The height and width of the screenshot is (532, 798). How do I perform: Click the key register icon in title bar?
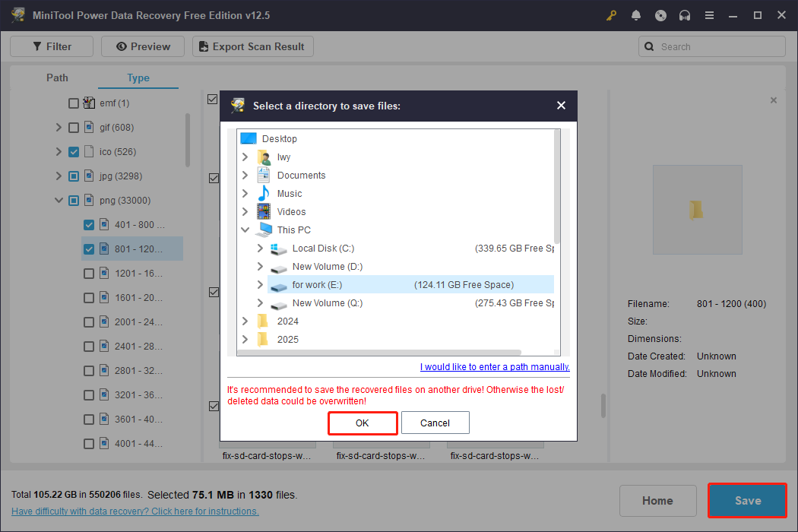(611, 15)
